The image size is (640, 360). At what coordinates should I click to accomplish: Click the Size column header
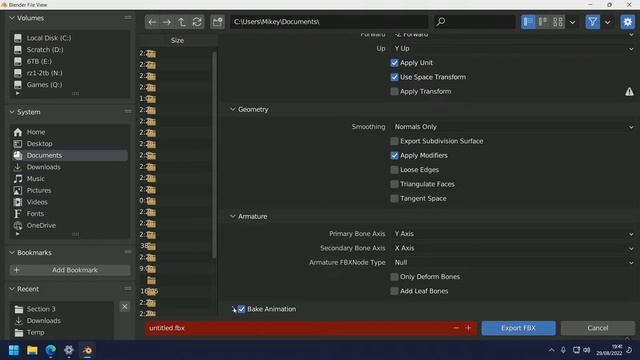click(x=177, y=40)
